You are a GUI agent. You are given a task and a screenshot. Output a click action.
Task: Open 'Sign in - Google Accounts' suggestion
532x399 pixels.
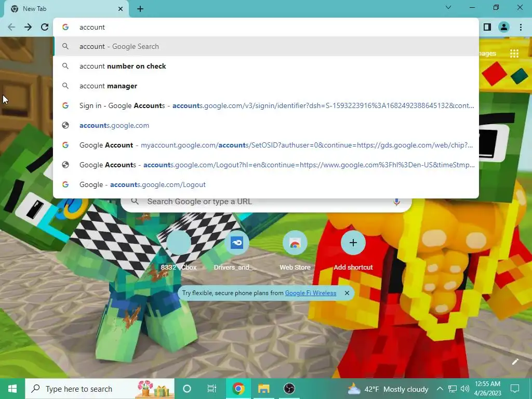click(265, 105)
